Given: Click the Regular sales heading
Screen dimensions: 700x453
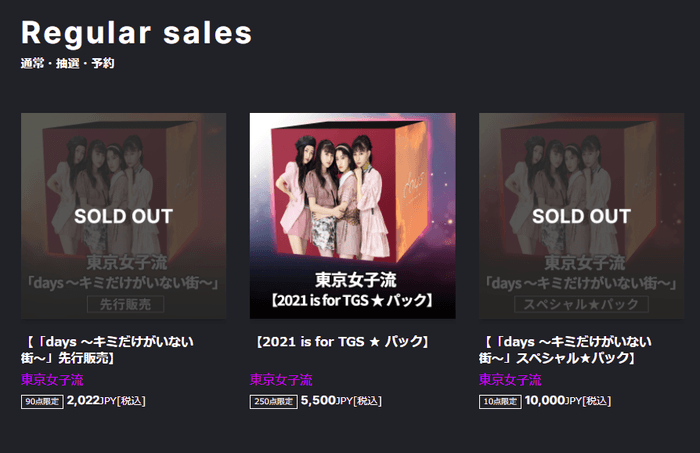Looking at the screenshot, I should (x=136, y=32).
